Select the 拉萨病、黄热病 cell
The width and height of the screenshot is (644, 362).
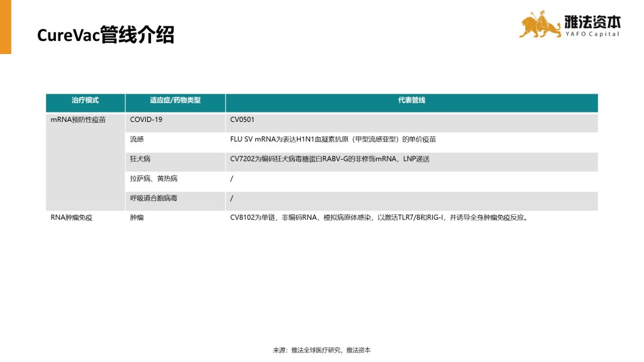point(153,178)
